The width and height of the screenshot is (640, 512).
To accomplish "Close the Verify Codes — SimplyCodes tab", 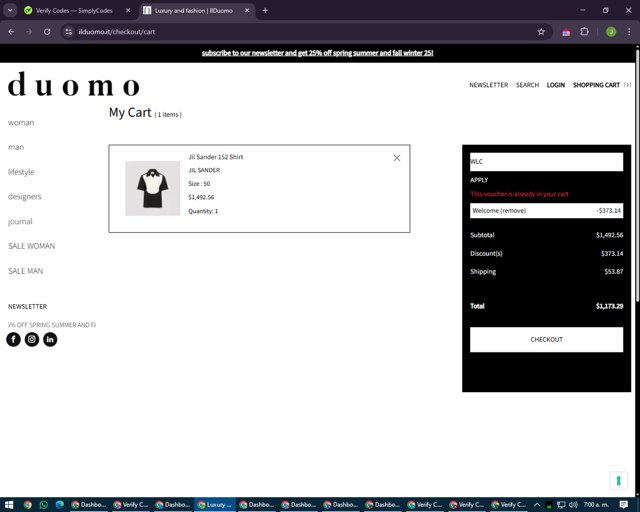I will (x=128, y=11).
